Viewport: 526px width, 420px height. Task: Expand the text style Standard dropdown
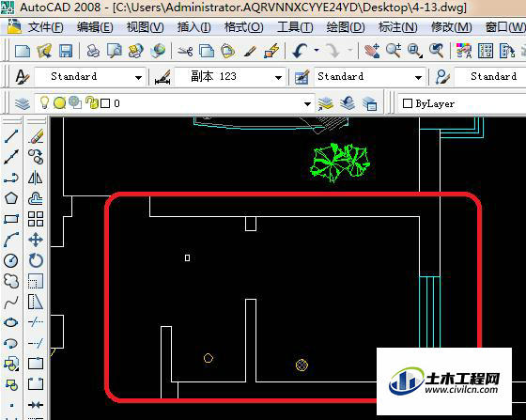coord(138,77)
